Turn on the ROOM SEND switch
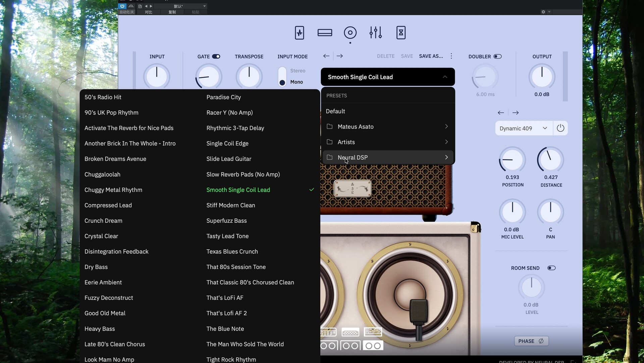The height and width of the screenshot is (363, 644). pyautogui.click(x=551, y=268)
